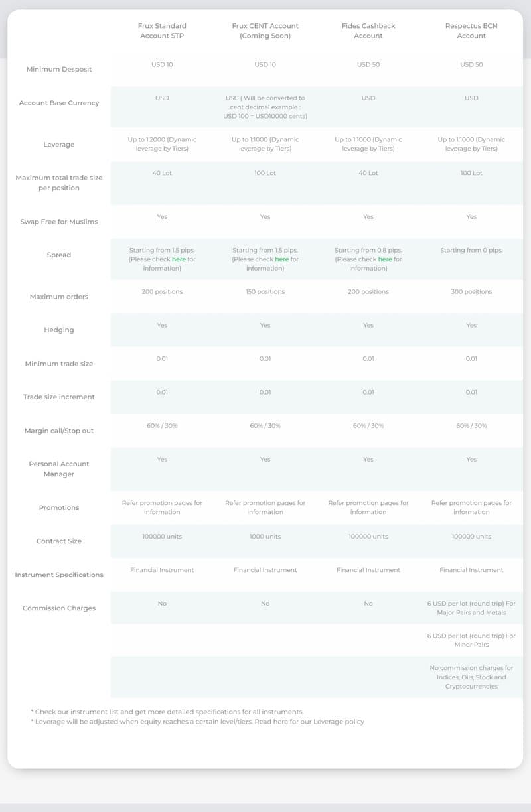Image resolution: width=531 pixels, height=812 pixels.
Task: Click the Respectus ECN Account column header
Action: (x=471, y=31)
